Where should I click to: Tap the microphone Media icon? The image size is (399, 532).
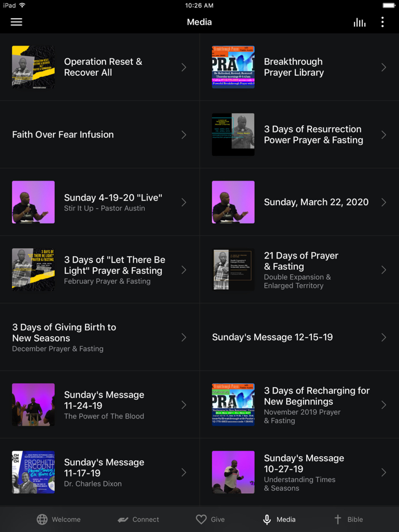pos(267,519)
